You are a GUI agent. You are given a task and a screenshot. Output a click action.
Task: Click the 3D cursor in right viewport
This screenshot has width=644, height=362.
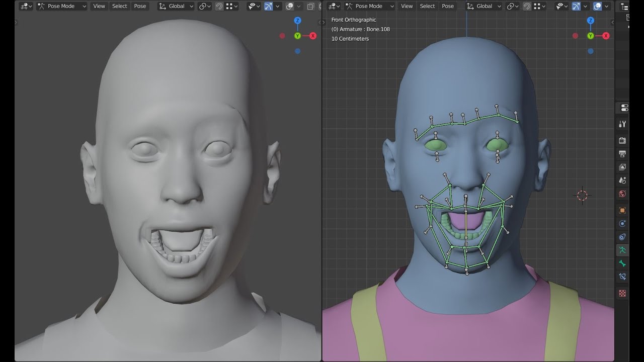[582, 195]
